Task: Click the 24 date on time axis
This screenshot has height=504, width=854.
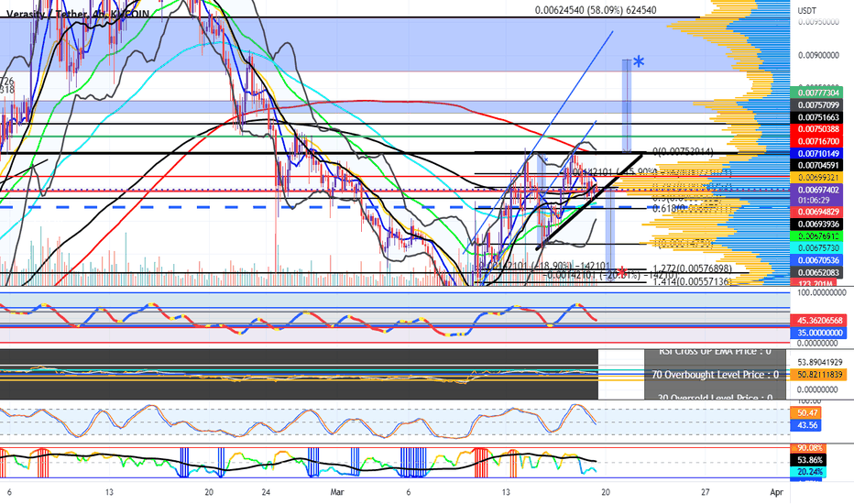Action: tap(266, 492)
